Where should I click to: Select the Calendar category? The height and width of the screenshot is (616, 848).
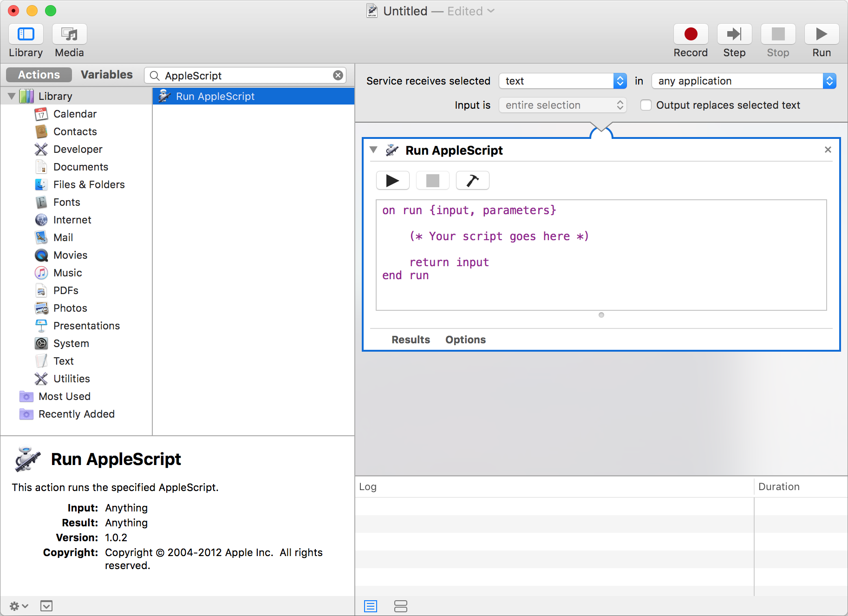(x=75, y=114)
